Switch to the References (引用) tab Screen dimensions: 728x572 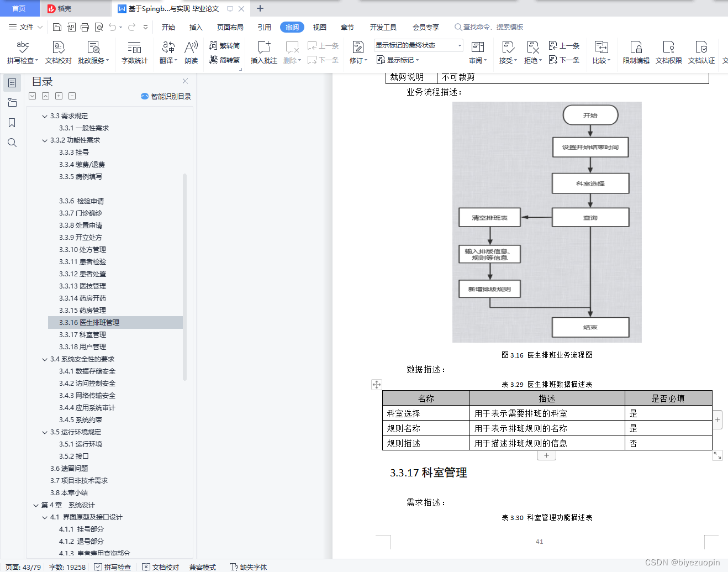click(x=265, y=27)
